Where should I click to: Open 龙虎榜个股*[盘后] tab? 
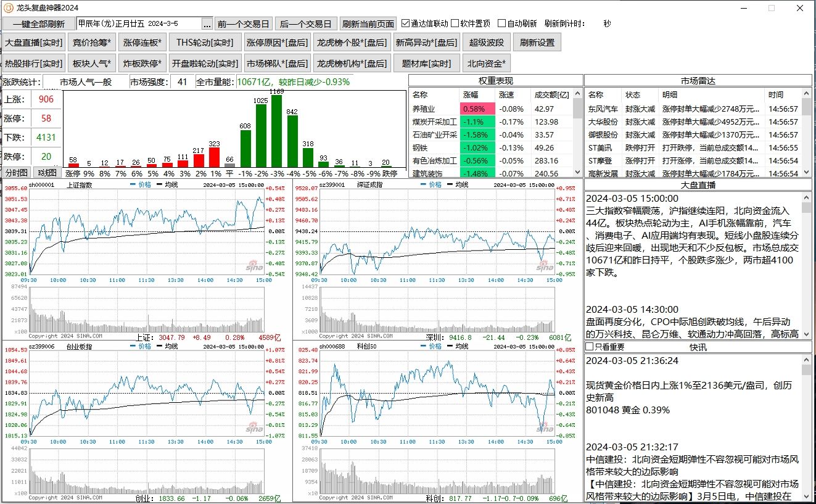[x=352, y=43]
